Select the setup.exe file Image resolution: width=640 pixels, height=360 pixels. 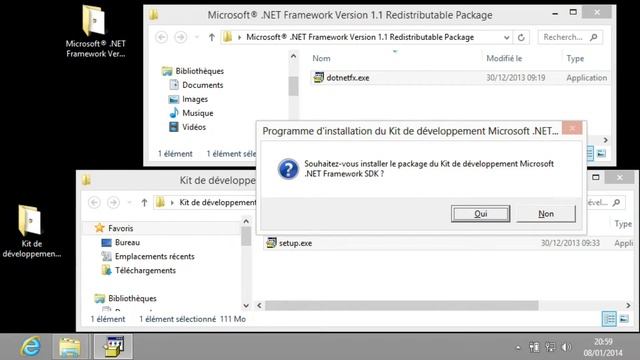[295, 243]
